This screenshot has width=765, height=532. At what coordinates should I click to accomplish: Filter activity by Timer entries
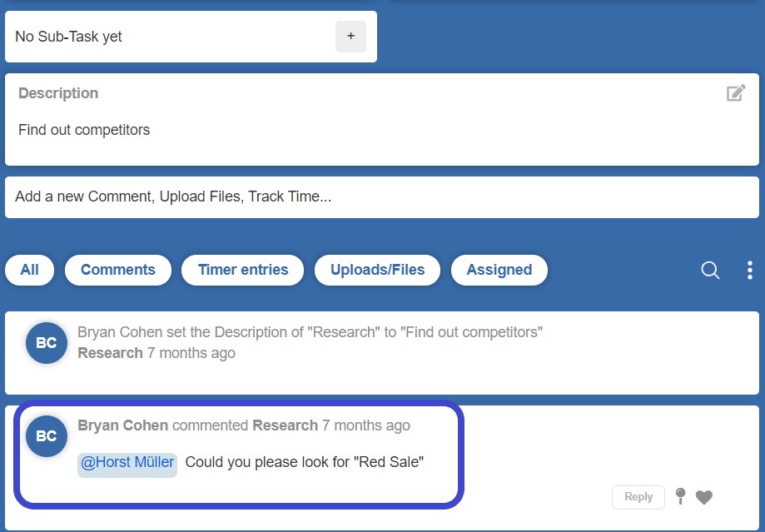[x=243, y=270]
